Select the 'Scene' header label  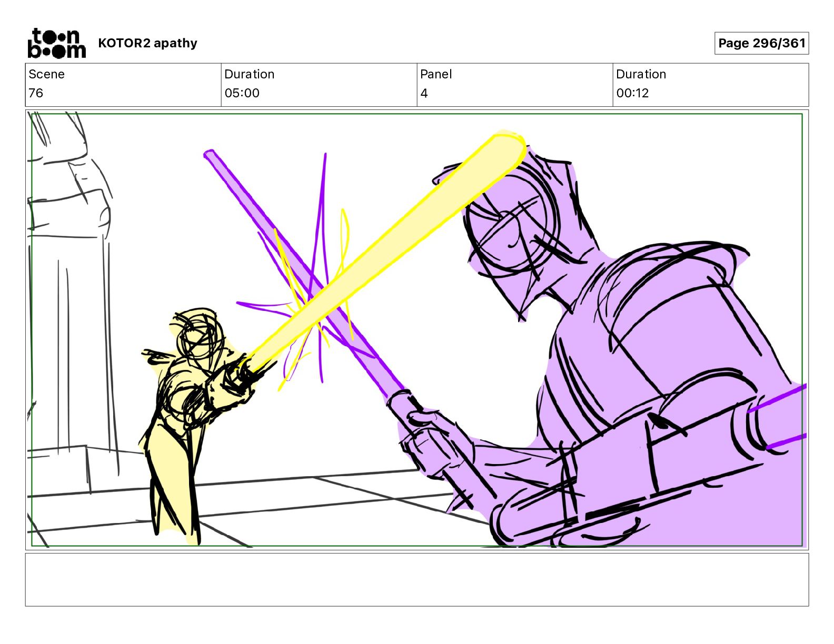46,74
